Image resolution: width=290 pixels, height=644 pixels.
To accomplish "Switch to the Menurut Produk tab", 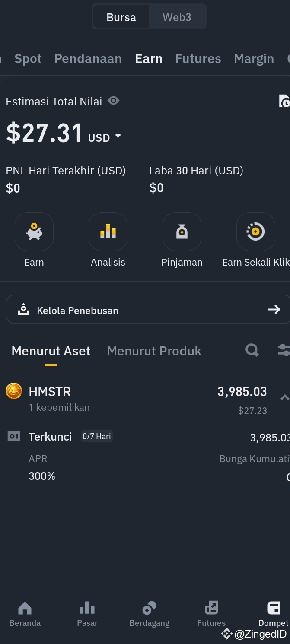I will click(x=154, y=351).
